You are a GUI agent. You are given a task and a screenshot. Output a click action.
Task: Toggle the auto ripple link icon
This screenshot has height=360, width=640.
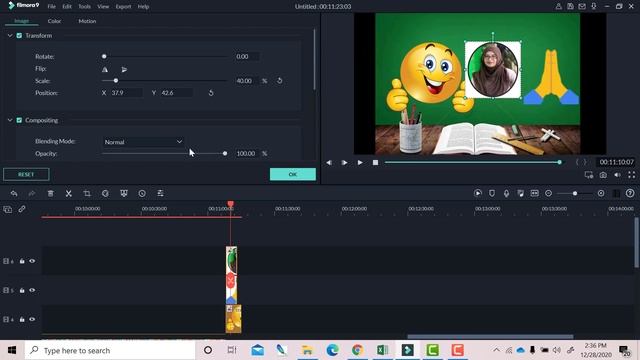pos(22,209)
